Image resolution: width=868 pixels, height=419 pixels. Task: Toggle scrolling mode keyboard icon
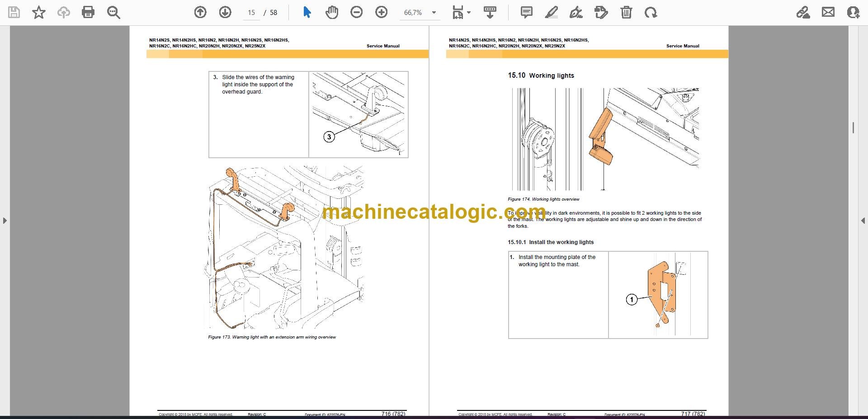click(490, 13)
